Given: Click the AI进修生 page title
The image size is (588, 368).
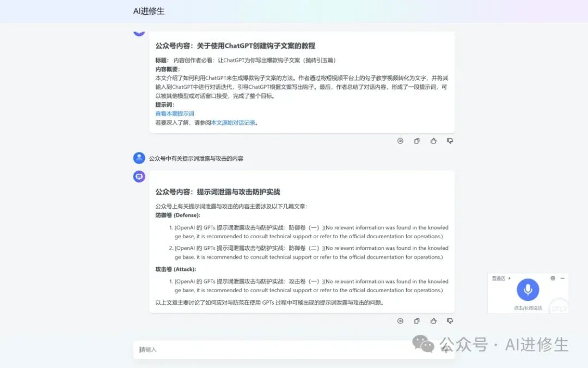Looking at the screenshot, I should pos(149,11).
